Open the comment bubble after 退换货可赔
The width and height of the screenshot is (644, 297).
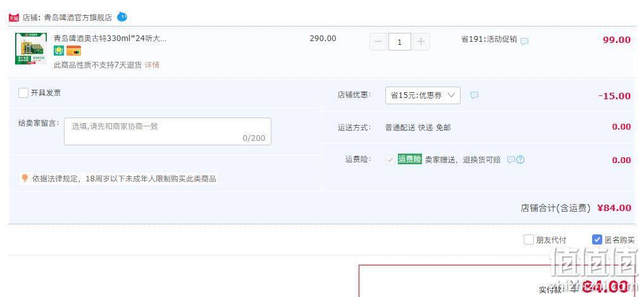(511, 160)
